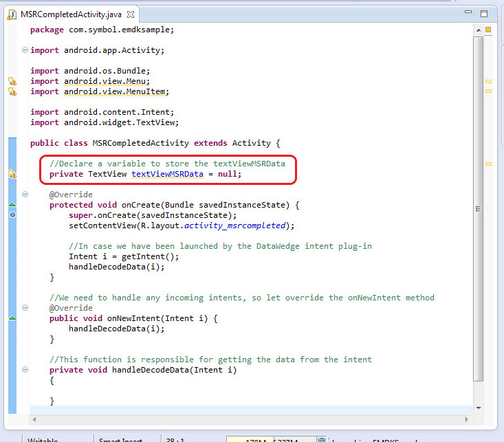Viewport: 504px width, 442px height.
Task: Collapse the onCreate method fold
Action: point(25,195)
